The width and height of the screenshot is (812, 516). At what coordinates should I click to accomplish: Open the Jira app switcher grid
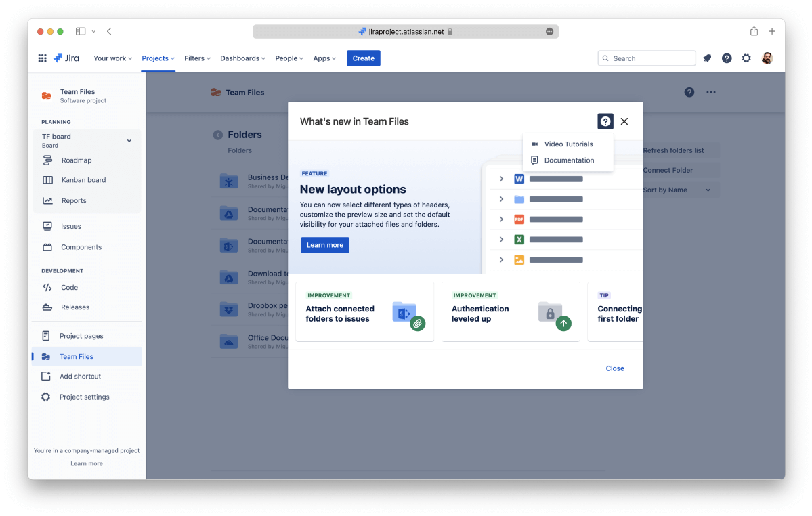pos(43,58)
